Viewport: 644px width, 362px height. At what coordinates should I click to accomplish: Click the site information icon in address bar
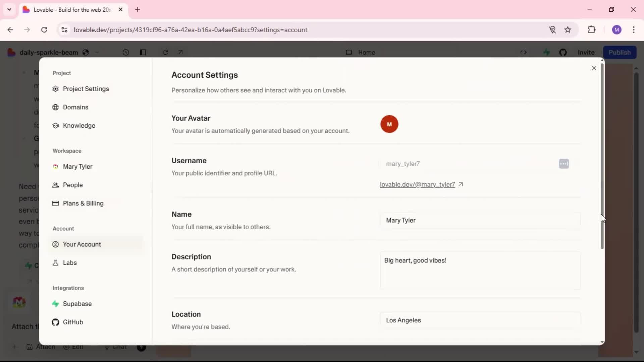pos(64,30)
